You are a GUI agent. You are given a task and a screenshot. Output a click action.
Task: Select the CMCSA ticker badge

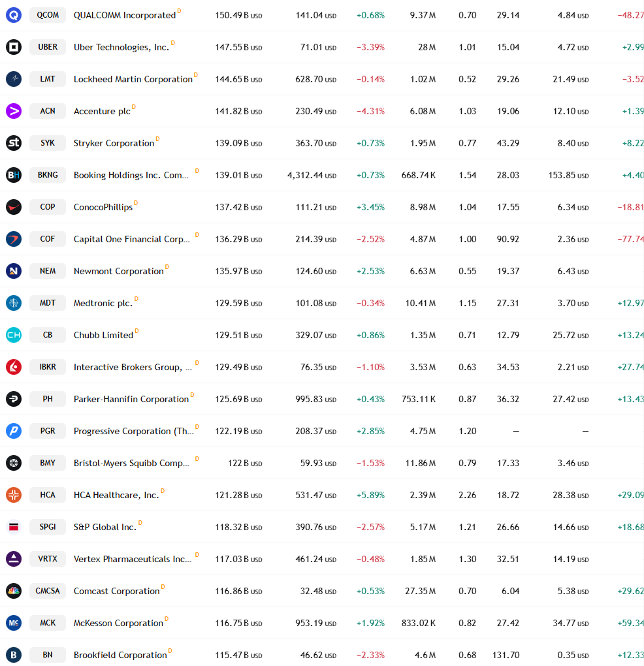[48, 591]
